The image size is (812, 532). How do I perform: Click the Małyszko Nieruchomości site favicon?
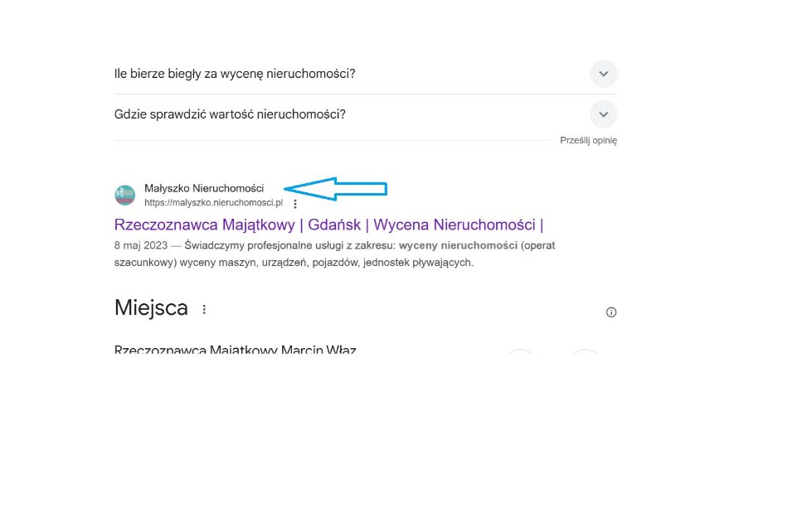124,195
